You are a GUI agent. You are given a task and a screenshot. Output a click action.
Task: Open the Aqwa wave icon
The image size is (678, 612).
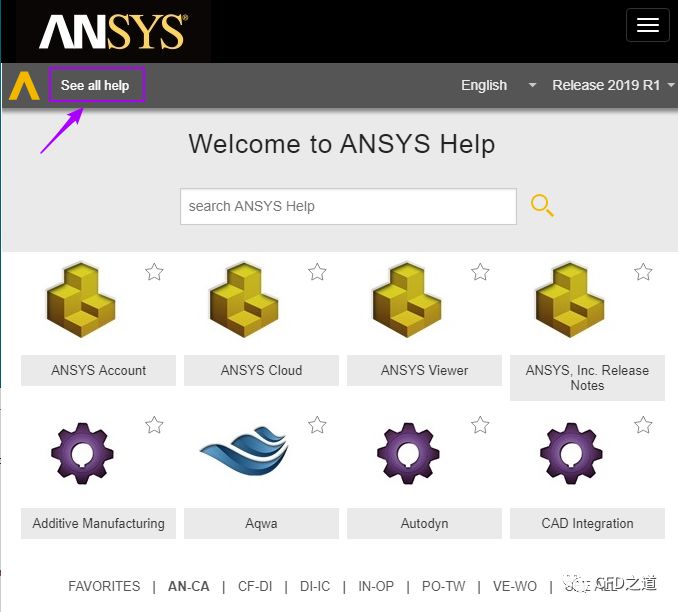tap(244, 451)
